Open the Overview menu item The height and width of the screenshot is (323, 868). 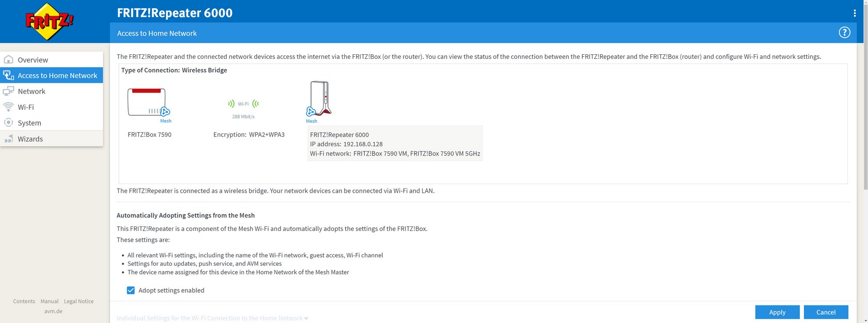point(52,59)
